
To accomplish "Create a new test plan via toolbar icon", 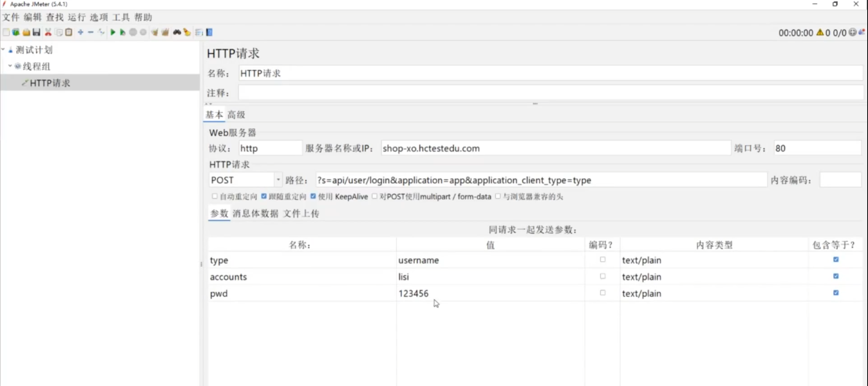I will (6, 32).
